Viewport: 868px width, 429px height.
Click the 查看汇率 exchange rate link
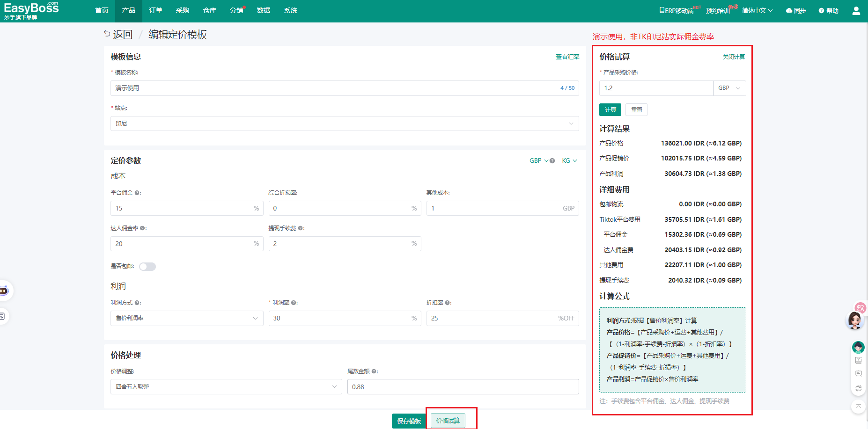click(567, 57)
